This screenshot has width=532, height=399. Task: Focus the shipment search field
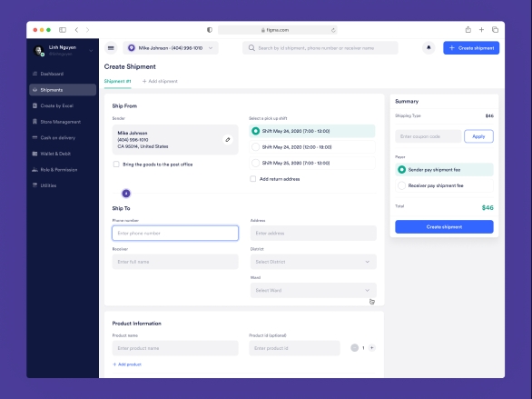point(320,48)
